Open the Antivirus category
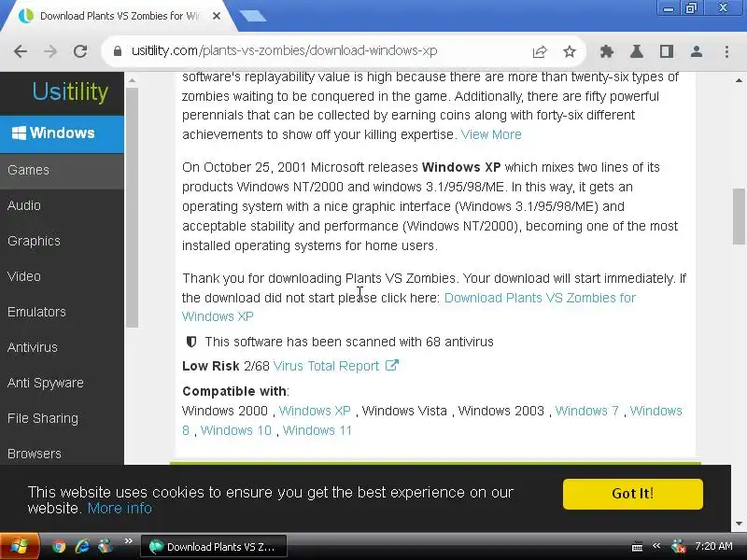Image resolution: width=747 pixels, height=560 pixels. 62,347
